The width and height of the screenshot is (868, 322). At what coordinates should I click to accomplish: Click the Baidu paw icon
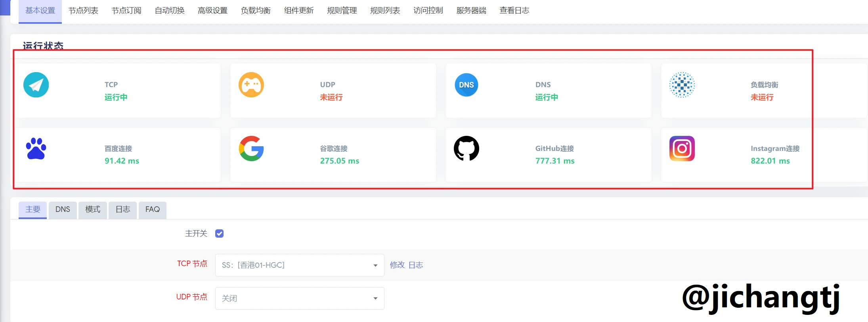pos(36,149)
